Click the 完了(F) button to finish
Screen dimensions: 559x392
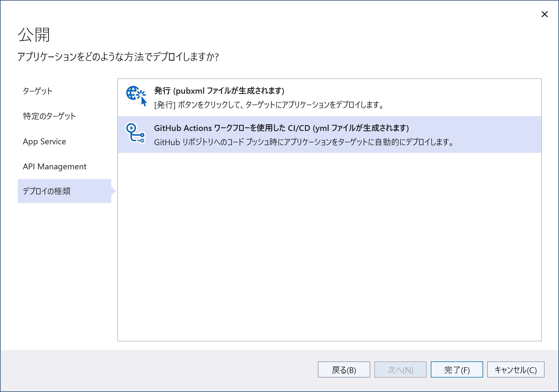pos(457,369)
